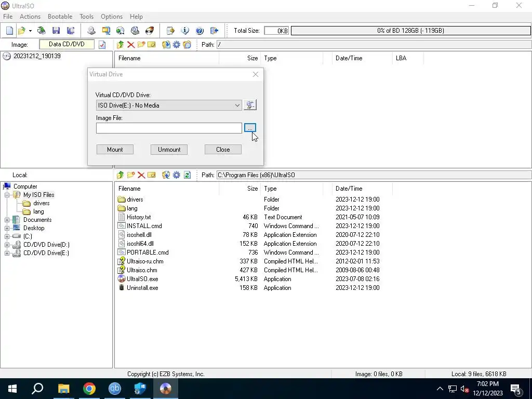The image size is (532, 399).
Task: Click the Save floppy disk icon
Action: 56,31
